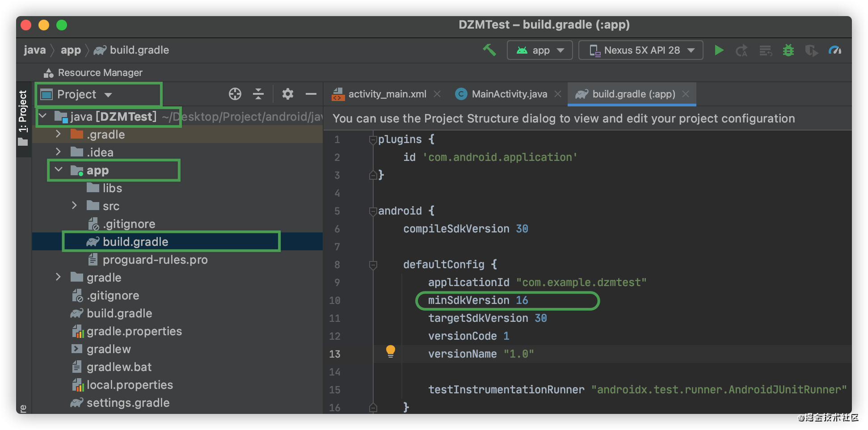This screenshot has width=868, height=430.
Task: Select local.properties file
Action: click(122, 385)
